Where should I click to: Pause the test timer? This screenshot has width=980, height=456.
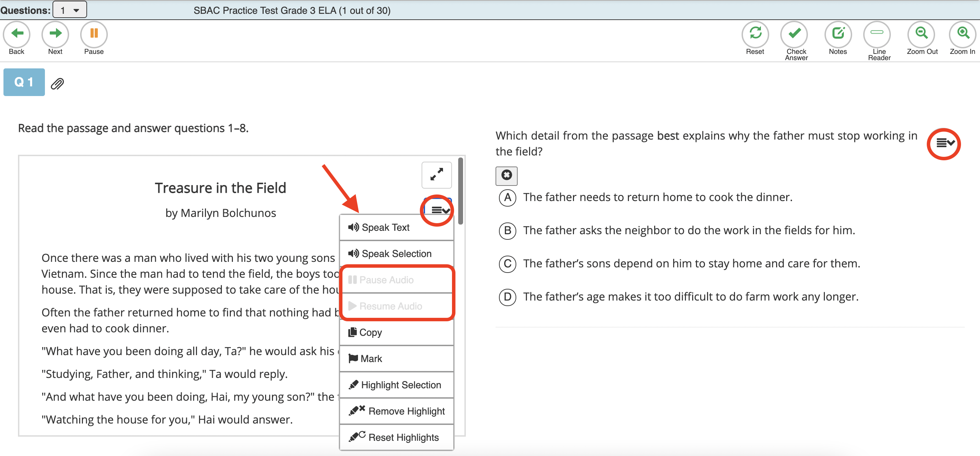click(94, 34)
